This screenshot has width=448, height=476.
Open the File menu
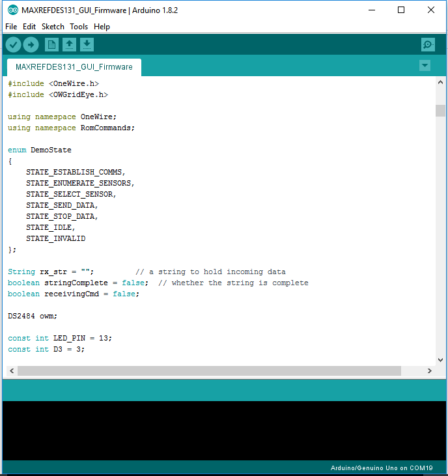pyautogui.click(x=11, y=27)
